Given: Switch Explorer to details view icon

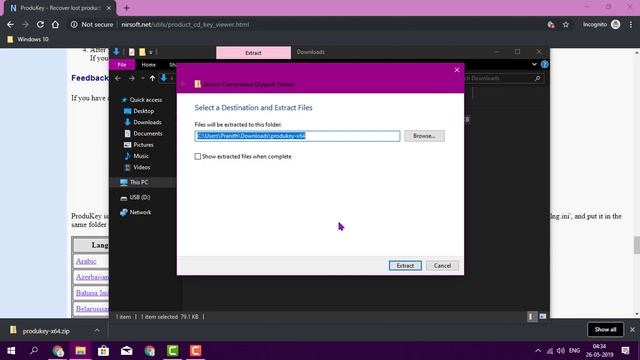Looking at the screenshot, I should pos(531,317).
